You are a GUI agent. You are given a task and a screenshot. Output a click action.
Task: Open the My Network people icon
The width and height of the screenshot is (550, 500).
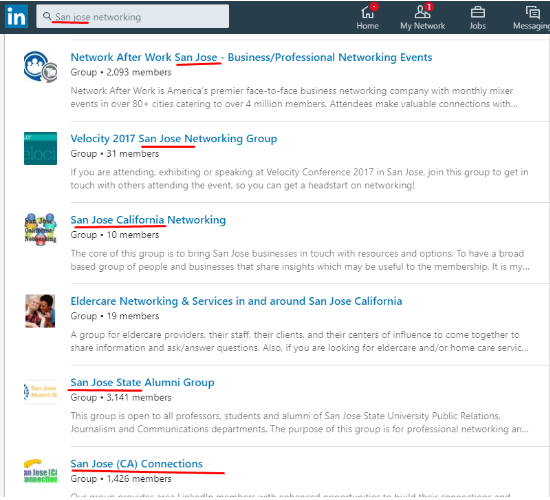pos(422,12)
